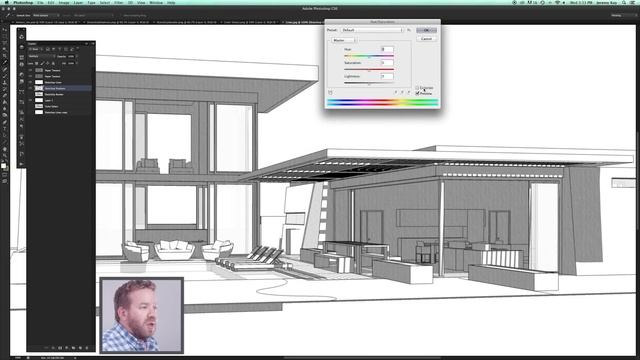Select the Healing Brush tool
The width and height of the screenshot is (640, 360).
pyautogui.click(x=5, y=69)
